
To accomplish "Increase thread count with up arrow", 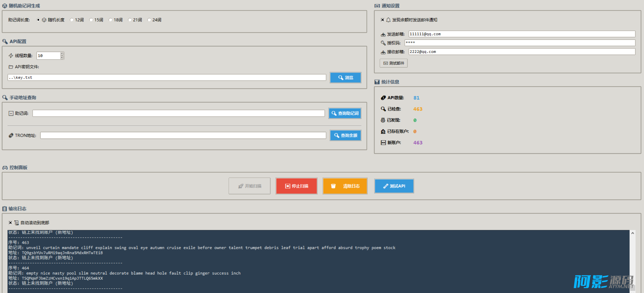I will coord(62,54).
